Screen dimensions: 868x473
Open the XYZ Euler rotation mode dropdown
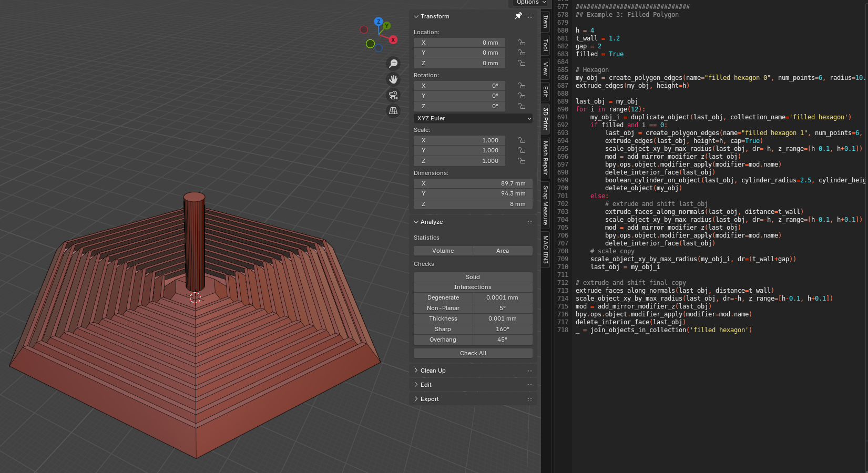[473, 118]
